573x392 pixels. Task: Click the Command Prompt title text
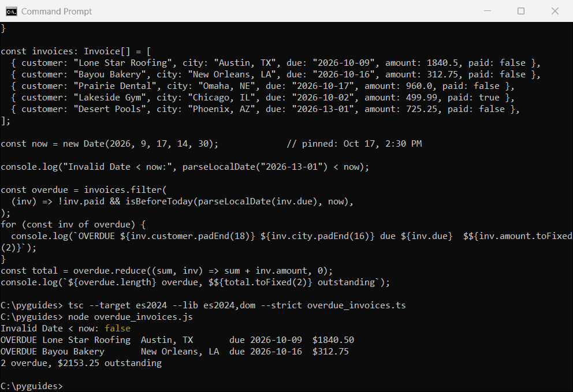tap(57, 12)
